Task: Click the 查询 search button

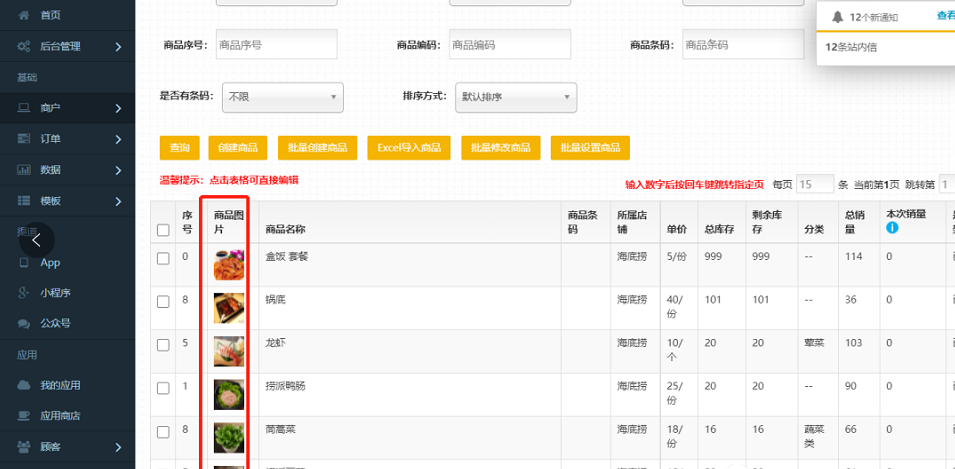Action: pyautogui.click(x=180, y=148)
